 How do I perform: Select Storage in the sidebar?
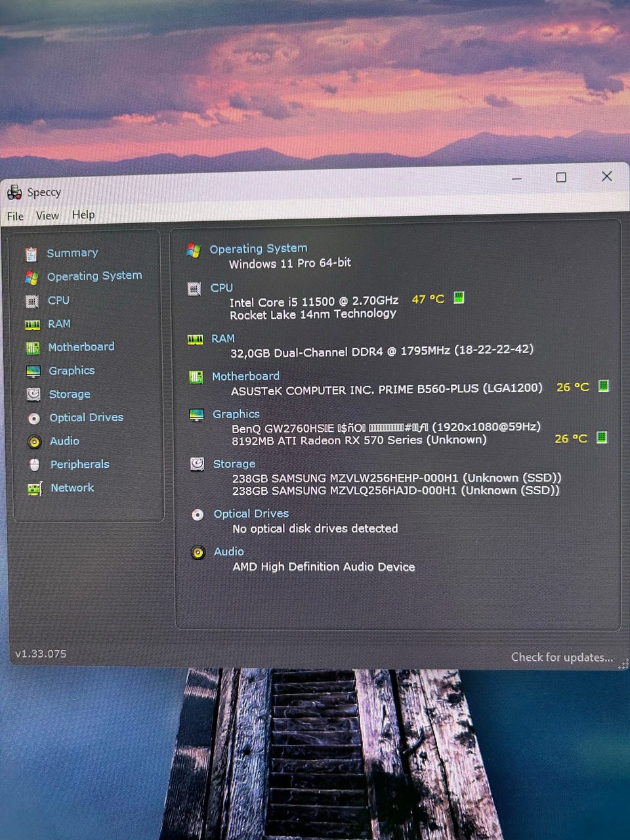pyautogui.click(x=70, y=394)
